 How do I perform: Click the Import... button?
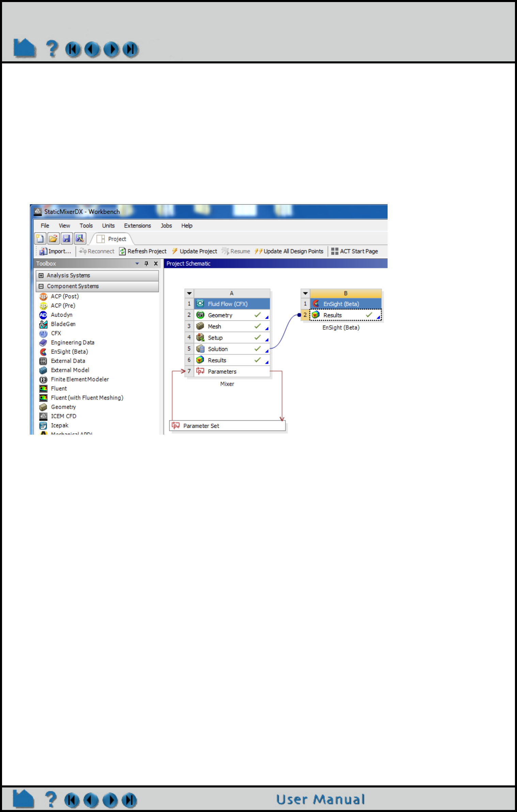(55, 251)
